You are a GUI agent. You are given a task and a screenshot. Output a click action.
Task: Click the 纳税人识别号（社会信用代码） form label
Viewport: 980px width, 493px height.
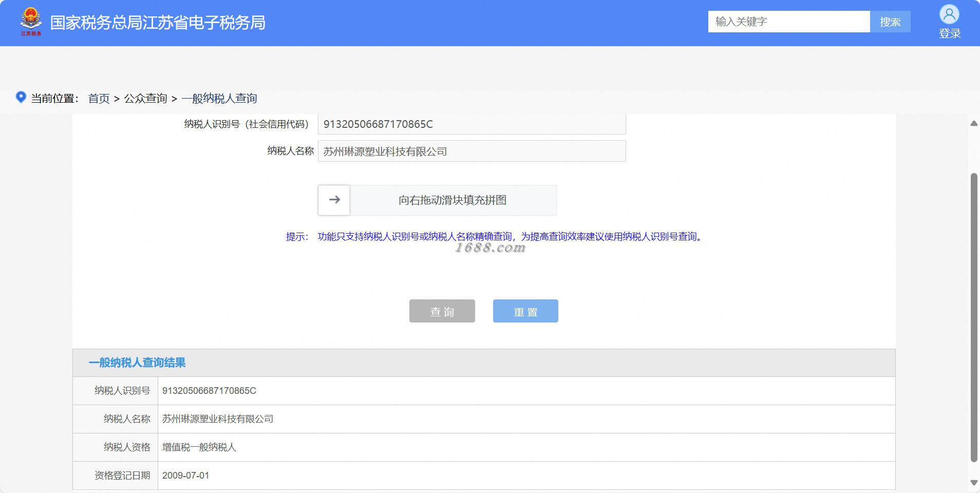[247, 124]
